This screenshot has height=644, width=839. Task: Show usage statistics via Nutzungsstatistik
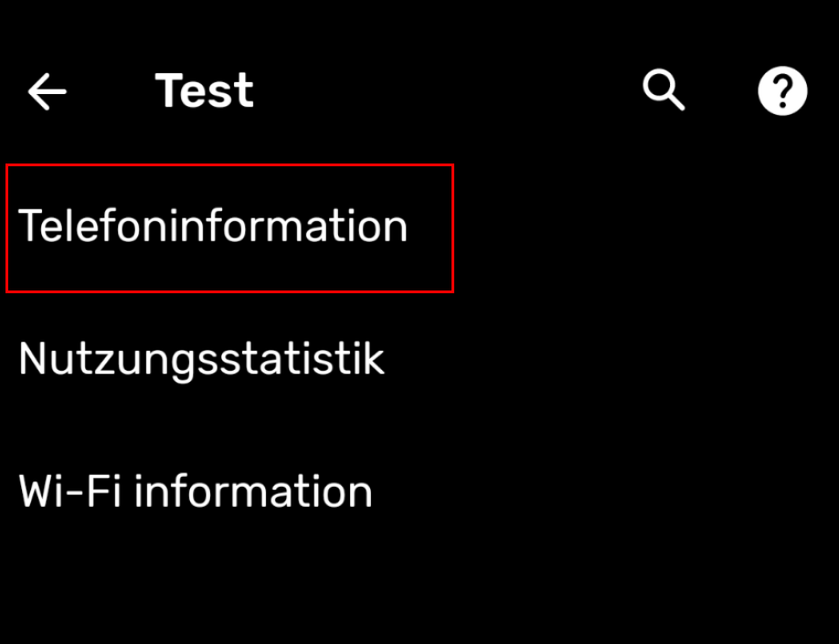tap(419, 359)
